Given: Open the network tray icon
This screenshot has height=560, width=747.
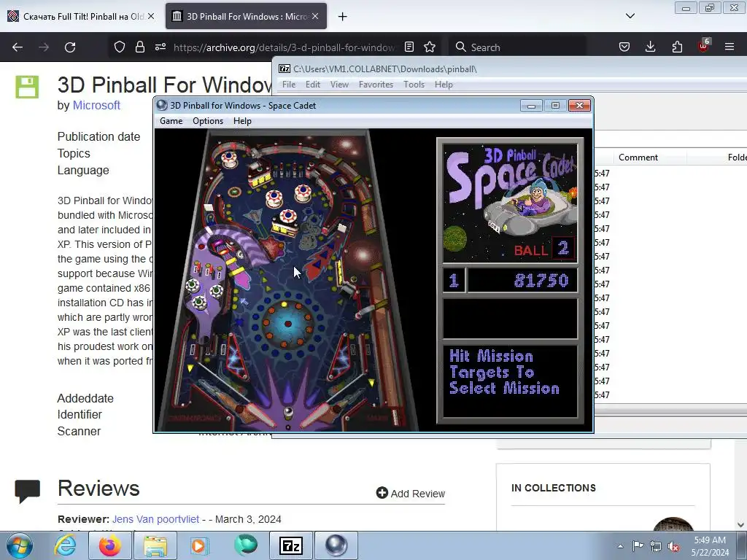Looking at the screenshot, I should [656, 546].
